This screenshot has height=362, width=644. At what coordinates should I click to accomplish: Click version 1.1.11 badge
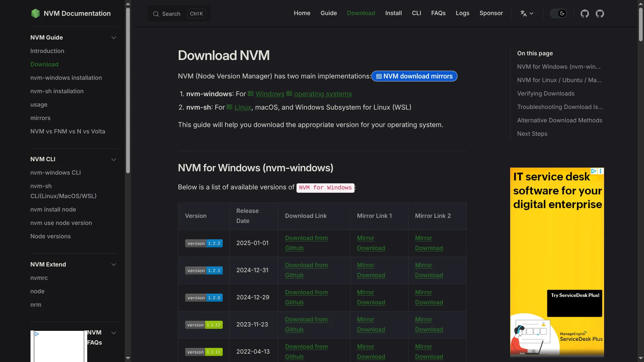tap(204, 352)
